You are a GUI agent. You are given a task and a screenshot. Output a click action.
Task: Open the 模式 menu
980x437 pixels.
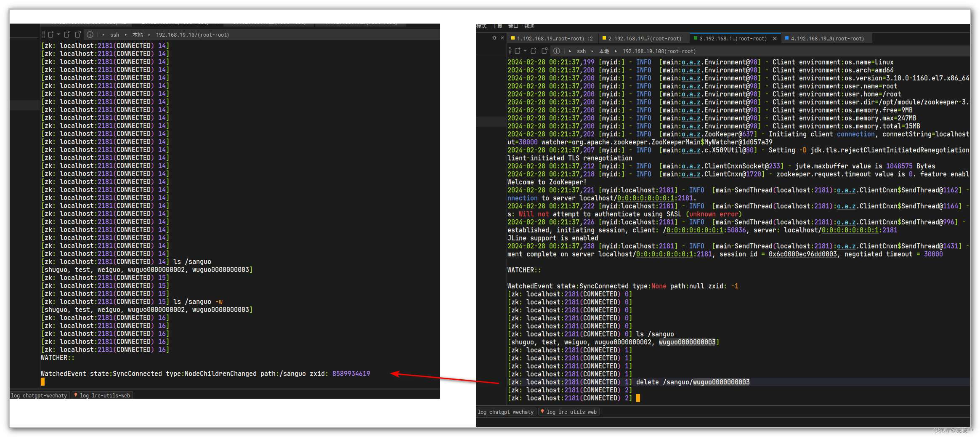click(481, 26)
